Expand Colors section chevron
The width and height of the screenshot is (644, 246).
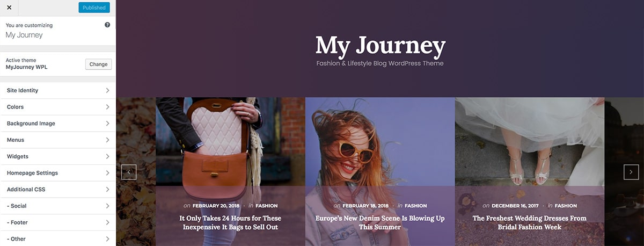pyautogui.click(x=107, y=107)
